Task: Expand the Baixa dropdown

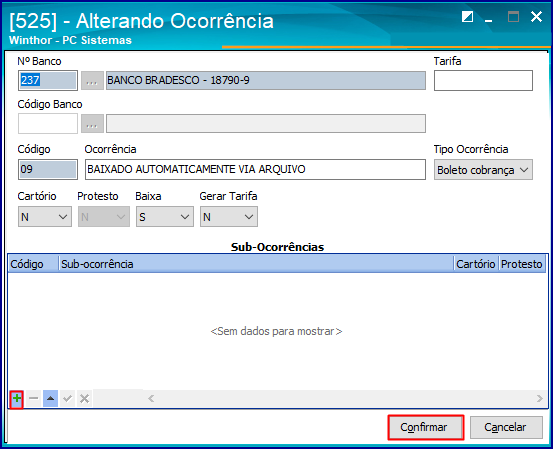Action: 165,217
